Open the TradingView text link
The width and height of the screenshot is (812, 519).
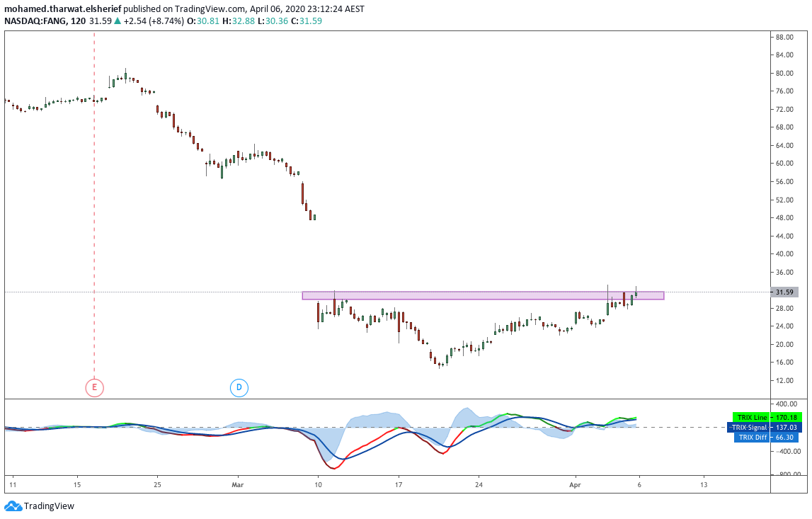49,506
